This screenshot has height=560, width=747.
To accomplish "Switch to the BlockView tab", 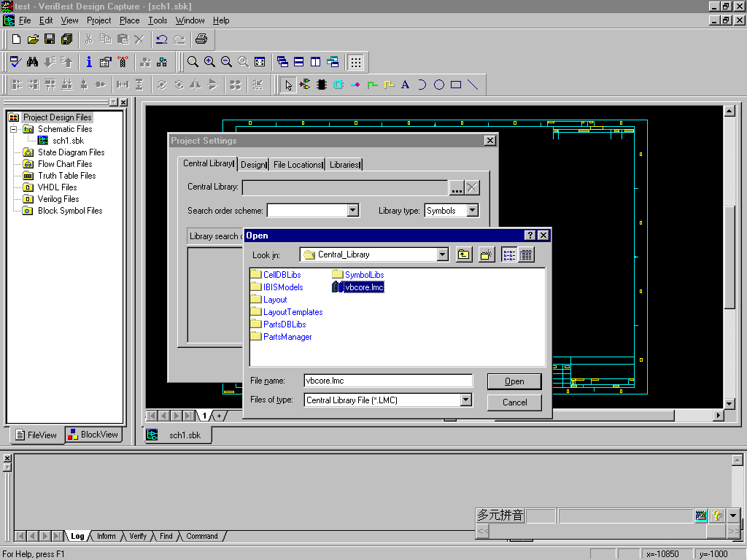I will point(93,435).
